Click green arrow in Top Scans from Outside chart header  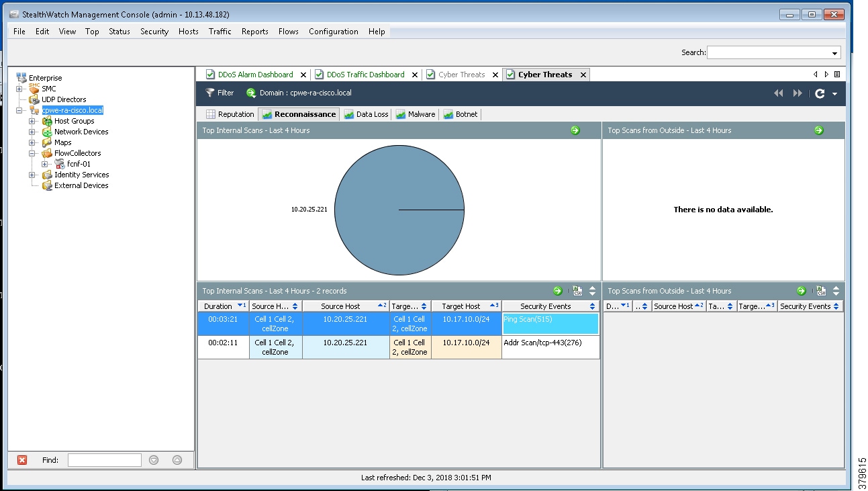[x=819, y=130]
